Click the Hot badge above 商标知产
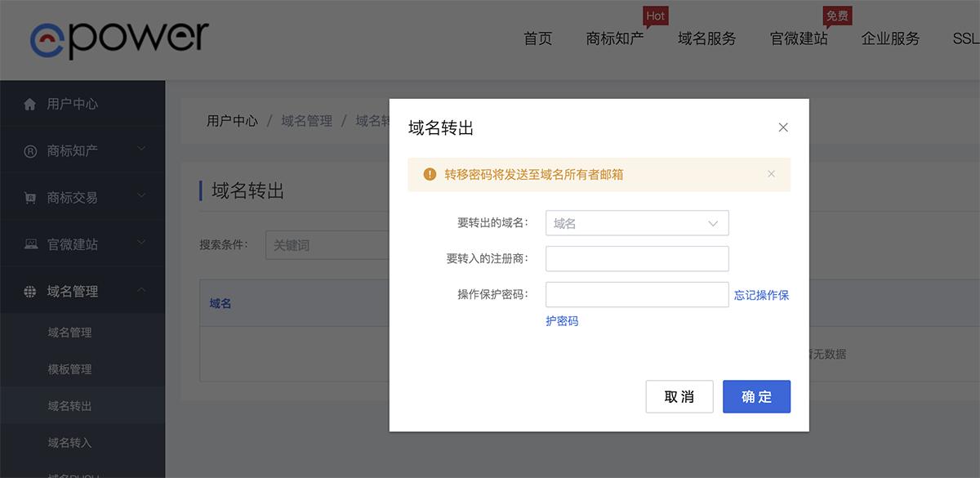This screenshot has height=478, width=980. click(655, 15)
